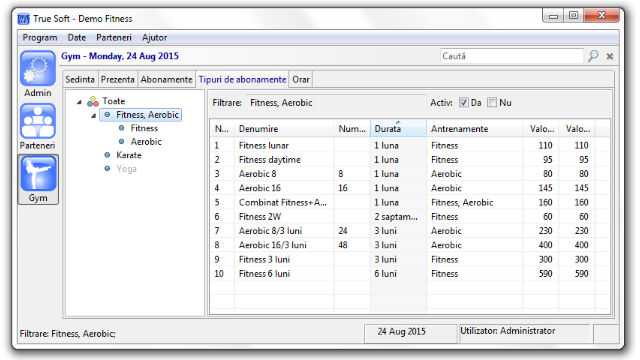Clear search with the X icon

pyautogui.click(x=610, y=56)
